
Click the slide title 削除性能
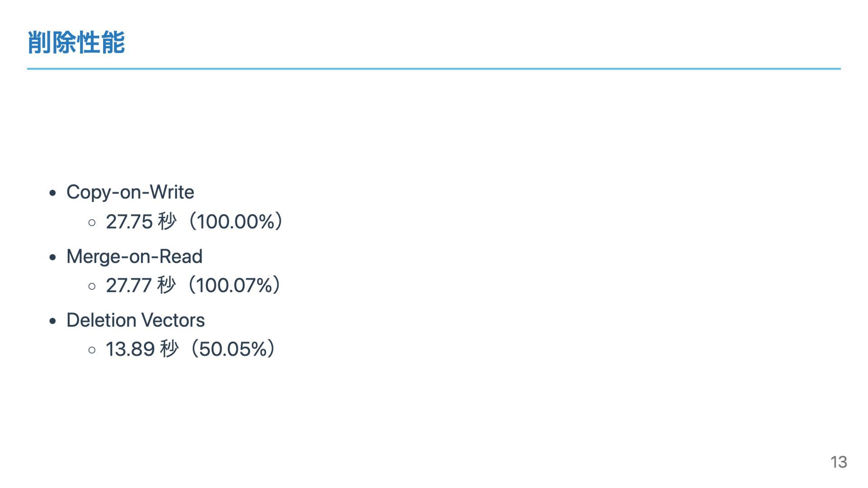pos(76,43)
